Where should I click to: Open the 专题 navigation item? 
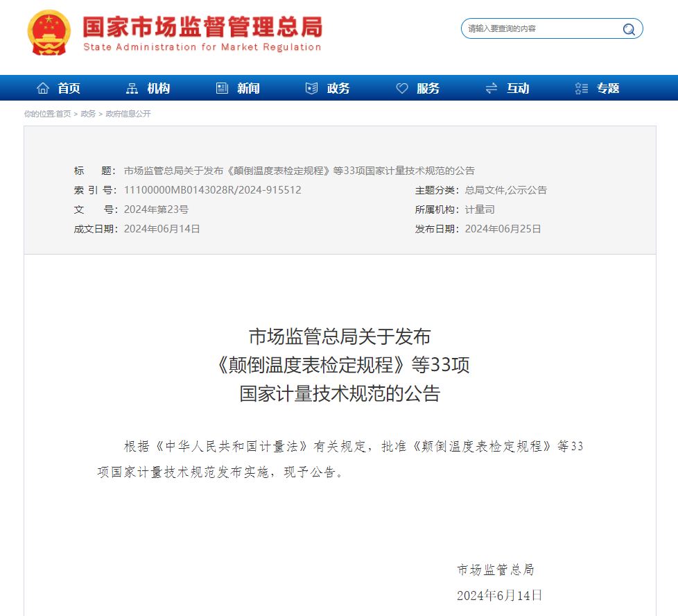pos(608,88)
